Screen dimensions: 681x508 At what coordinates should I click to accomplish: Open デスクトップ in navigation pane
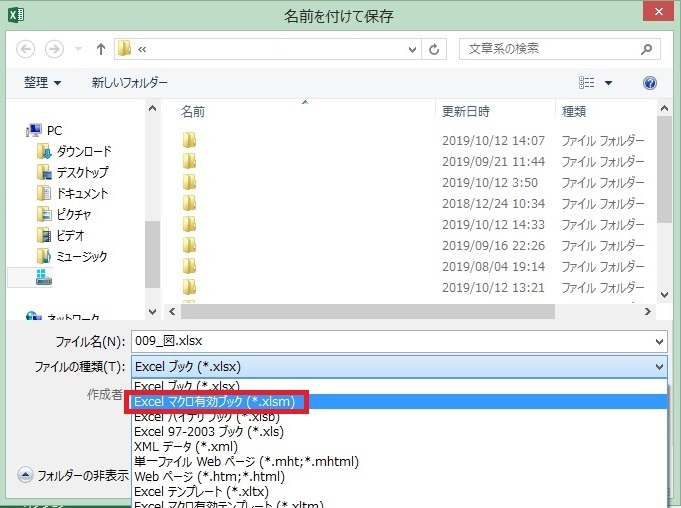pyautogui.click(x=73, y=172)
